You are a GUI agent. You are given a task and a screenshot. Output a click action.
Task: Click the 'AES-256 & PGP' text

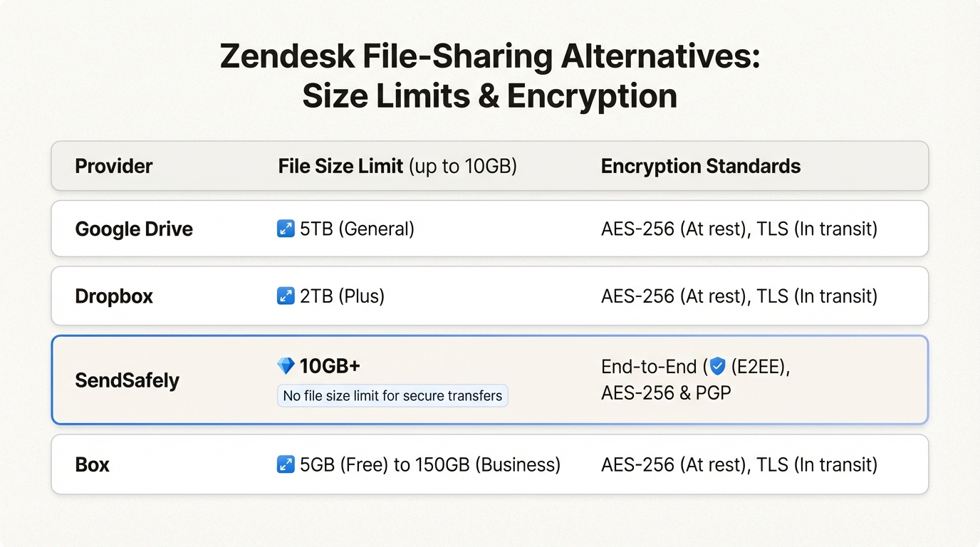[666, 392]
